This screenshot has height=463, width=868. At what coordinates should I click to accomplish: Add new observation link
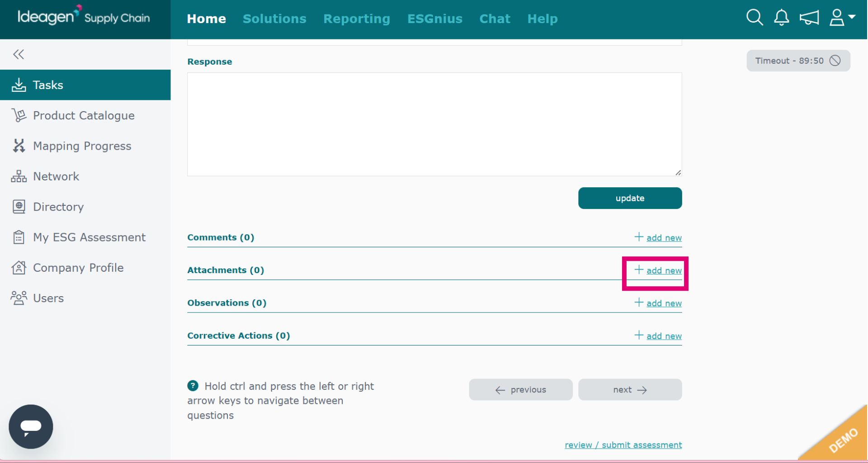click(664, 303)
